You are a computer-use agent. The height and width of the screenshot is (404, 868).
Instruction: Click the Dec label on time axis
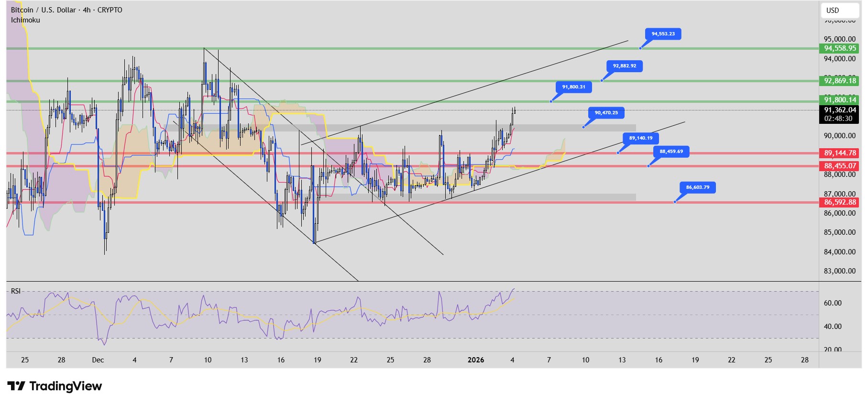click(98, 360)
